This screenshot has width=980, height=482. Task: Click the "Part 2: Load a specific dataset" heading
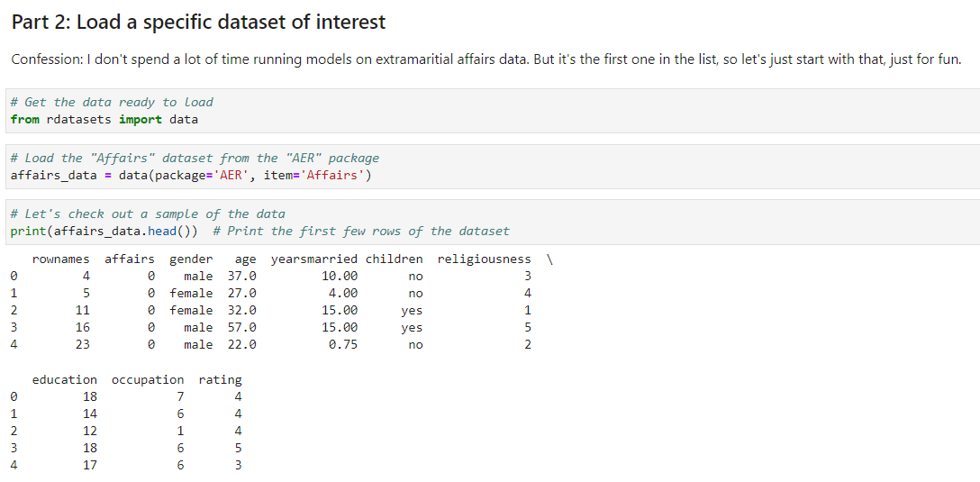pos(198,22)
